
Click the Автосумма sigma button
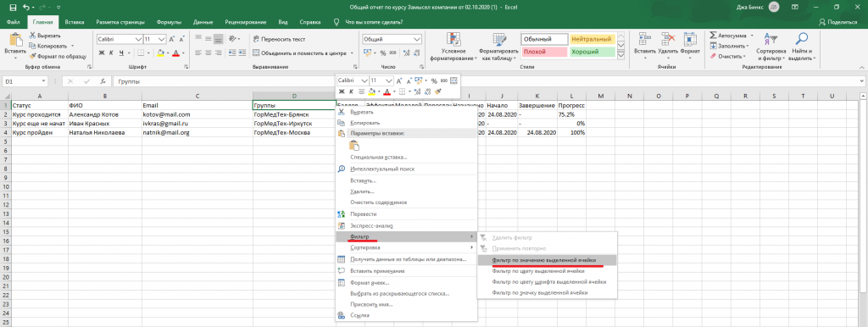(728, 35)
